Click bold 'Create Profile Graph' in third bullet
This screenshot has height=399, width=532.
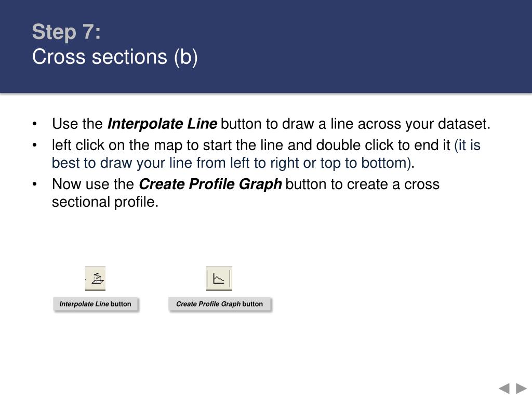point(210,184)
